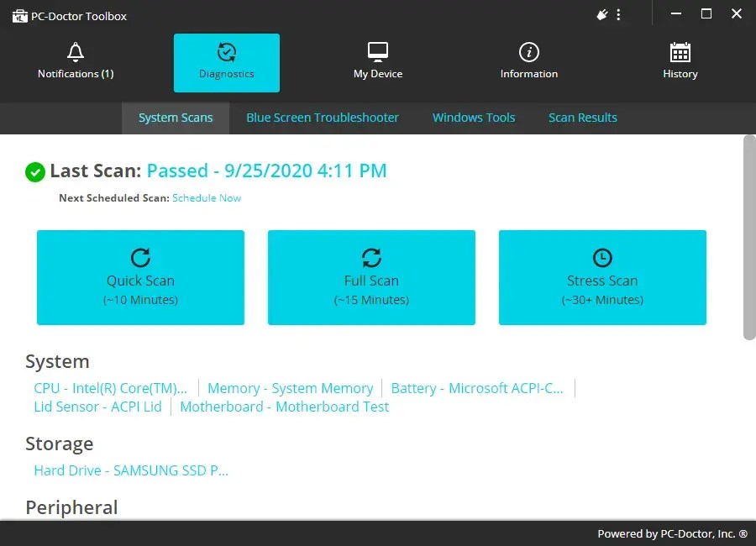Image resolution: width=756 pixels, height=546 pixels.
Task: Open the theme customization brush icon
Action: click(x=601, y=14)
